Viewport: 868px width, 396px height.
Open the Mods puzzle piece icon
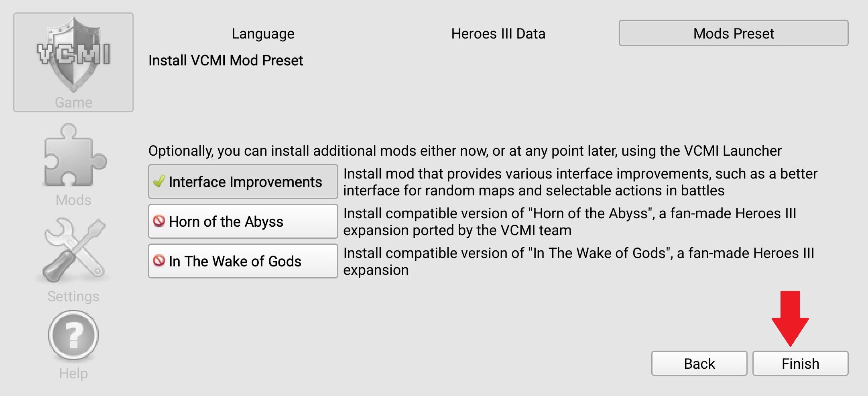click(74, 156)
